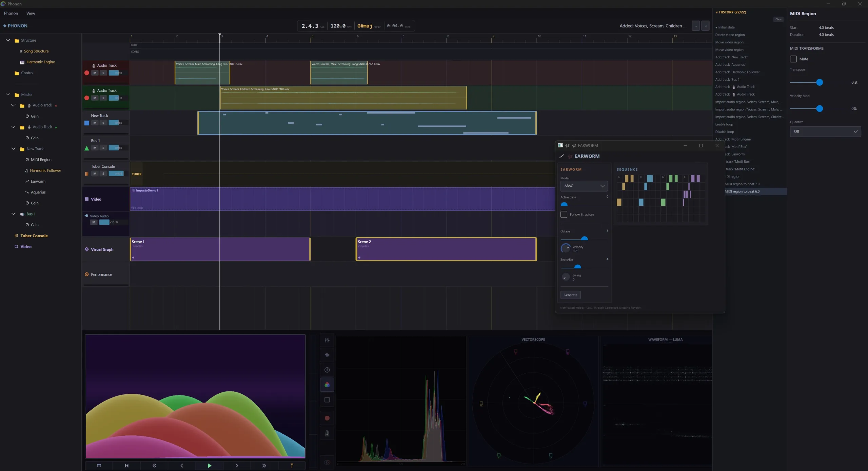Screen dimensions: 868x471
Task: Adjust the Transpose slider handle
Action: [820, 82]
